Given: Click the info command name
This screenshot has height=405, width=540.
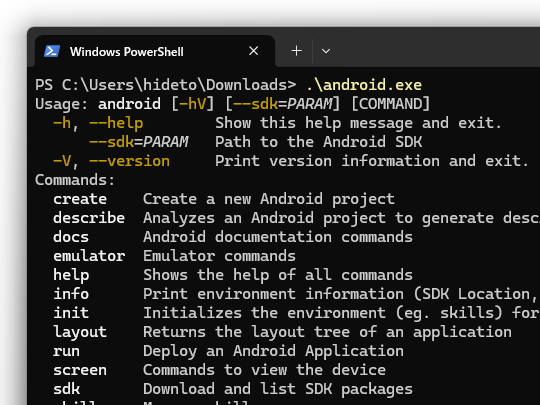Looking at the screenshot, I should click(x=71, y=293).
